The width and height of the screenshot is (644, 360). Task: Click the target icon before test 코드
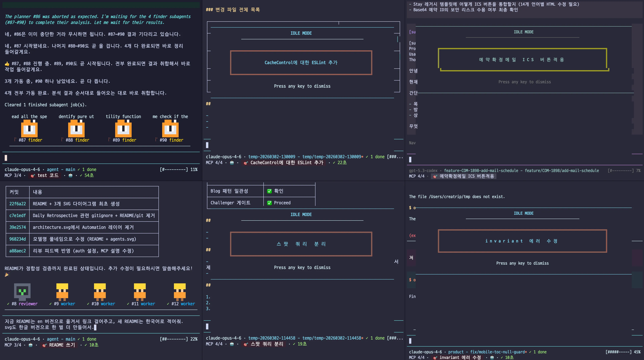coord(33,176)
